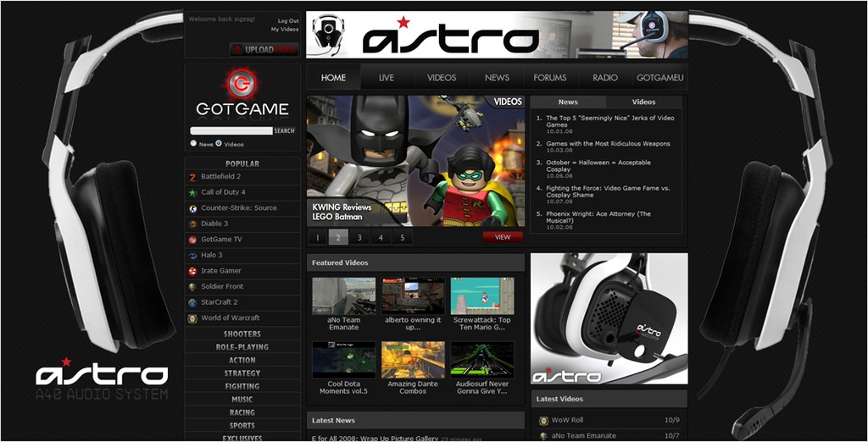Open 'Fighting the Force' news article
Viewport: 868px width, 442px height.
pyautogui.click(x=608, y=191)
